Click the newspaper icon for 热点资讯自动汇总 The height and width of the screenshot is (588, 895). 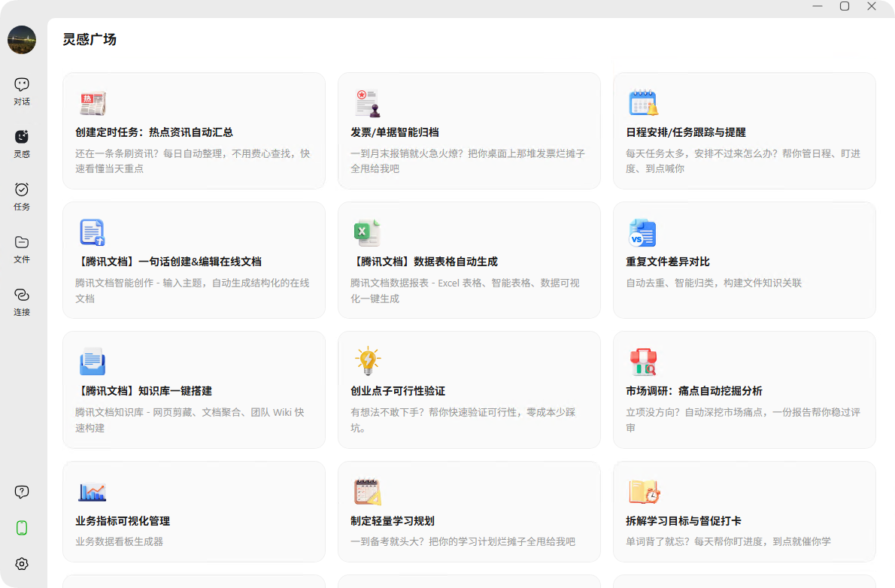[x=93, y=103]
